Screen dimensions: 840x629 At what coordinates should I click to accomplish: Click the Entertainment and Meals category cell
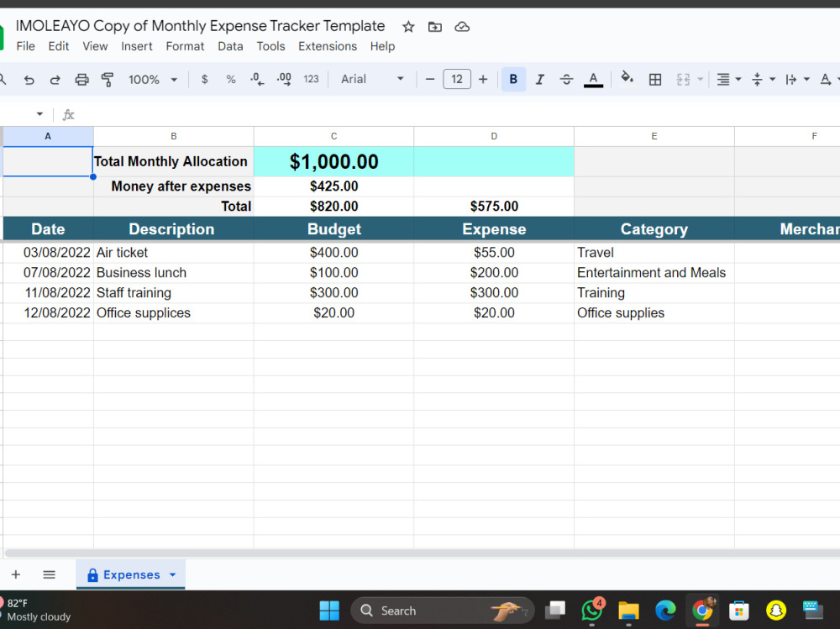(x=654, y=273)
